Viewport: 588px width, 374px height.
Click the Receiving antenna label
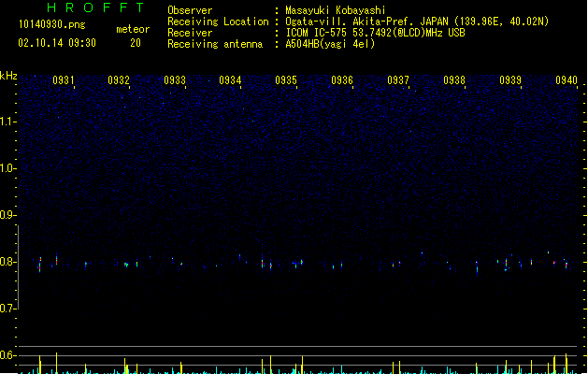[x=215, y=44]
